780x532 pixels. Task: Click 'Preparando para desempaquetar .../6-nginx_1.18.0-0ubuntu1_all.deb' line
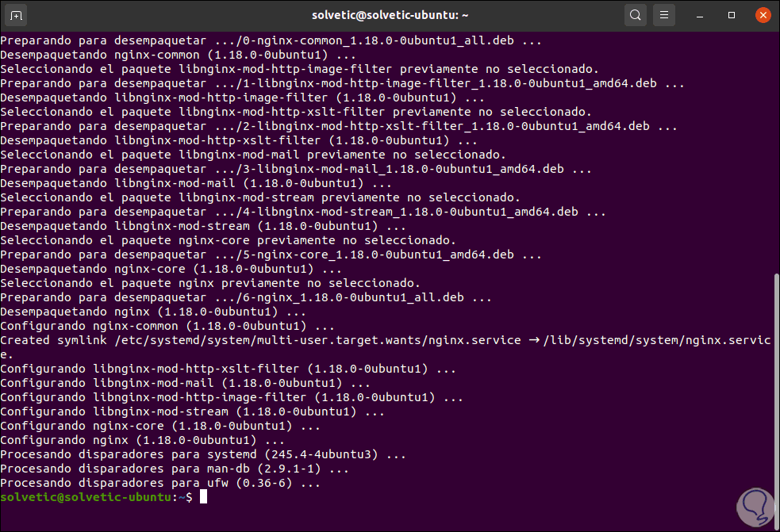tap(246, 297)
